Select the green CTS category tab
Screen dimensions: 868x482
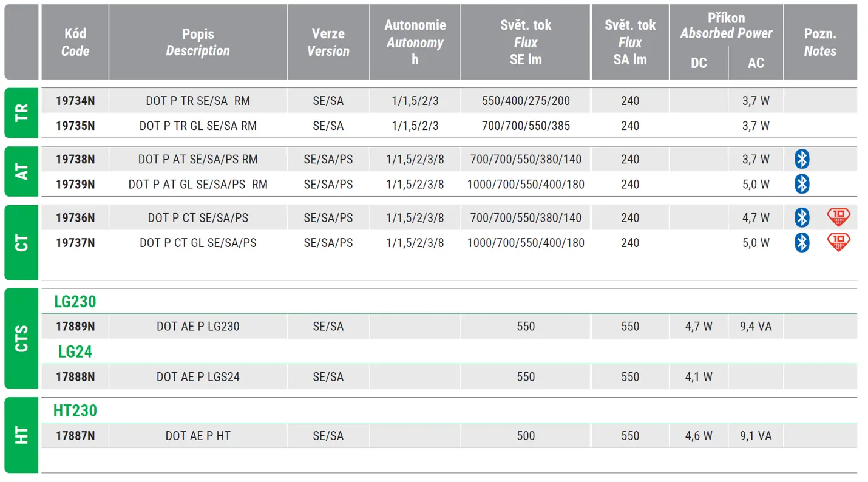21,339
